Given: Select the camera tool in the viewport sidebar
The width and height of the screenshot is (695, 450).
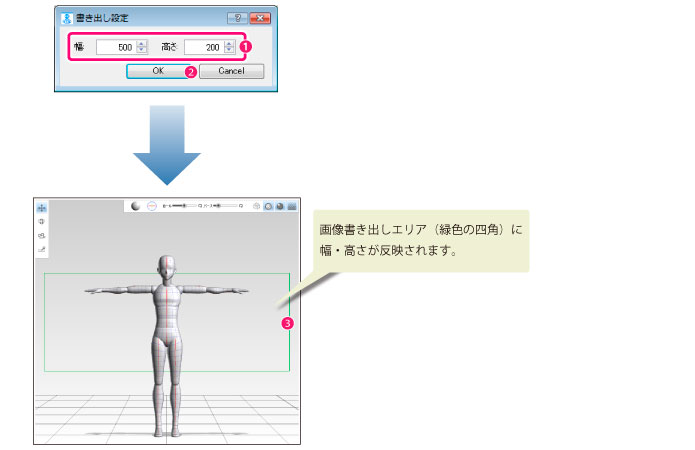Looking at the screenshot, I should click(x=42, y=235).
